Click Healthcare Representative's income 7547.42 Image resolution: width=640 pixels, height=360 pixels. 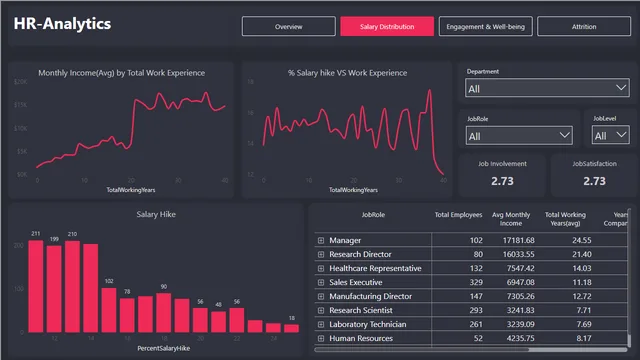coord(520,269)
